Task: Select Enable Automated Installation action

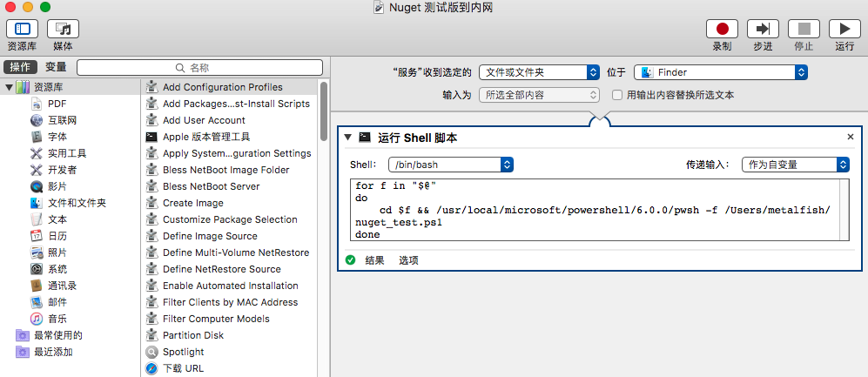Action: click(x=230, y=286)
